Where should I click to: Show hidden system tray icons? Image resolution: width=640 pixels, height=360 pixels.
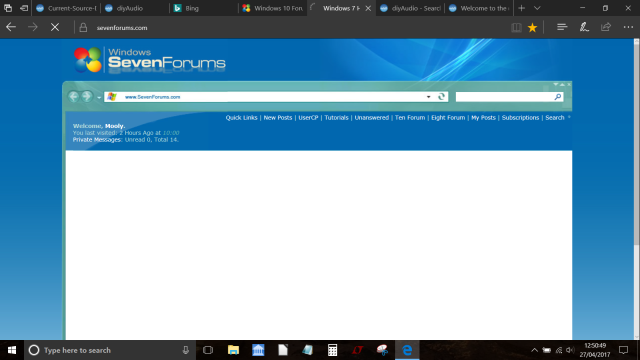[534, 350]
